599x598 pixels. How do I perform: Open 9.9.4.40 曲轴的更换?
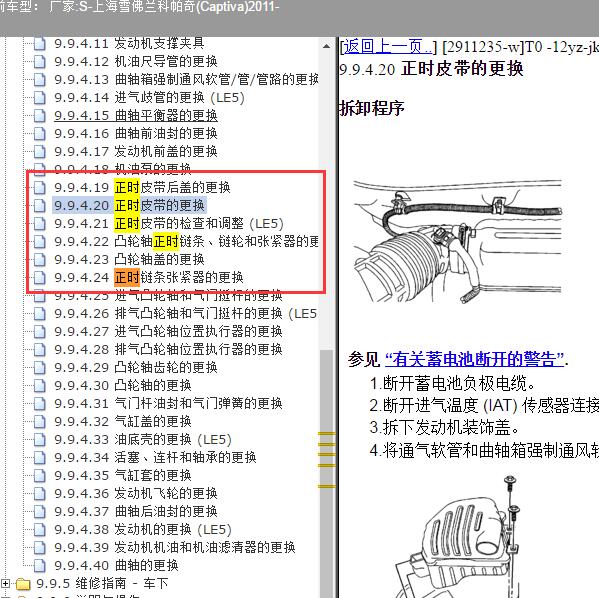point(116,565)
